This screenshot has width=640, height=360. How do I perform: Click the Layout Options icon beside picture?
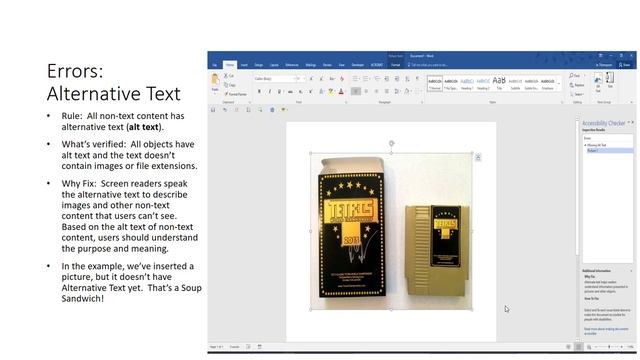[x=478, y=157]
